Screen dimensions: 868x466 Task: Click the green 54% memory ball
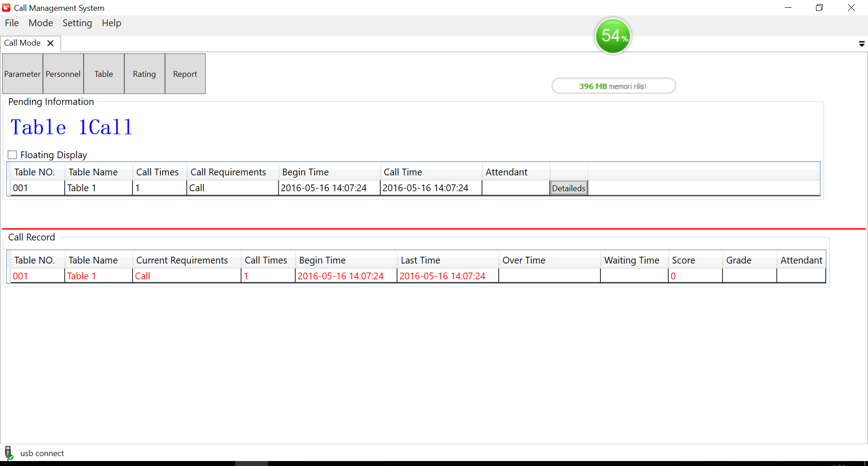point(613,36)
